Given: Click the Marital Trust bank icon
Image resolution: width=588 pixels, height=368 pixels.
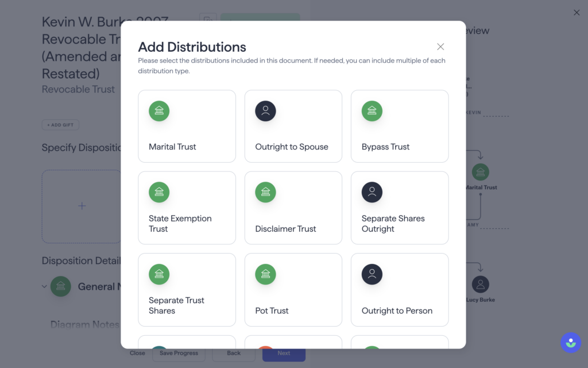Looking at the screenshot, I should pos(159,111).
